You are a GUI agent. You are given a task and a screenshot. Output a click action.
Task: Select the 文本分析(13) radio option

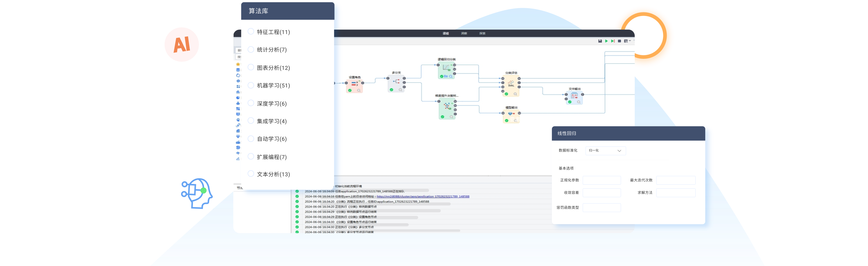click(251, 174)
